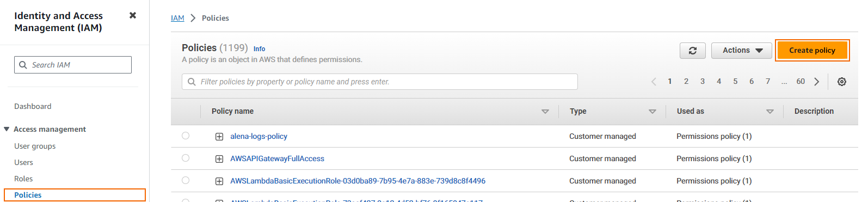
Task: Select AWSLambdaBasicExecutionRole-03d0ba89 radio button
Action: pyautogui.click(x=186, y=180)
